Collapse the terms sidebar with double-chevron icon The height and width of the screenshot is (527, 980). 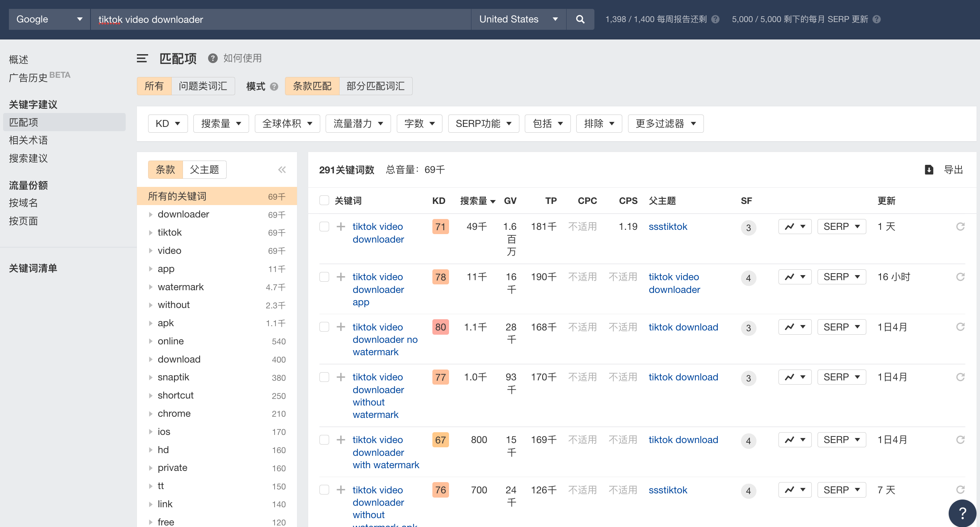pos(282,169)
